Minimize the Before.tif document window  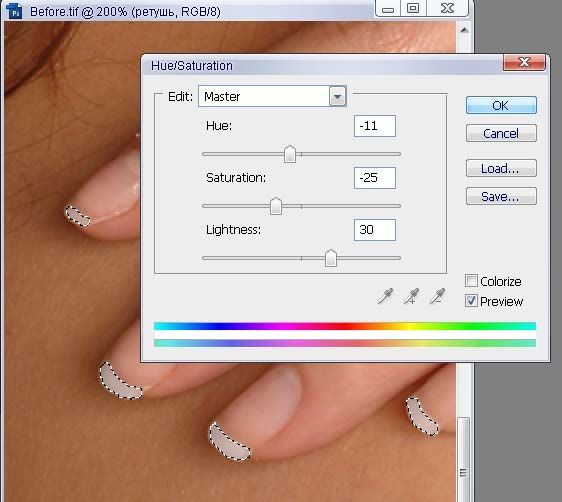click(x=388, y=8)
